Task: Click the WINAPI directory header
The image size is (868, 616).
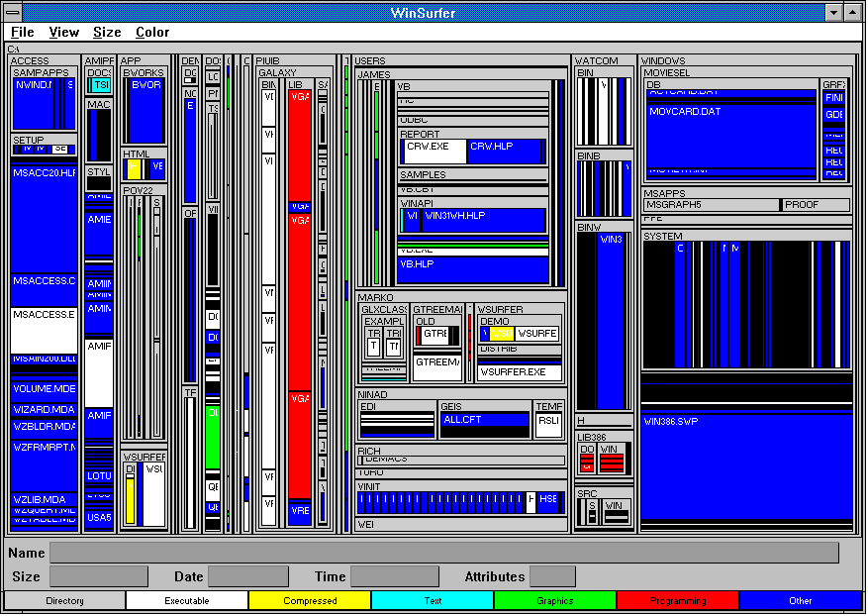Action: click(x=417, y=203)
